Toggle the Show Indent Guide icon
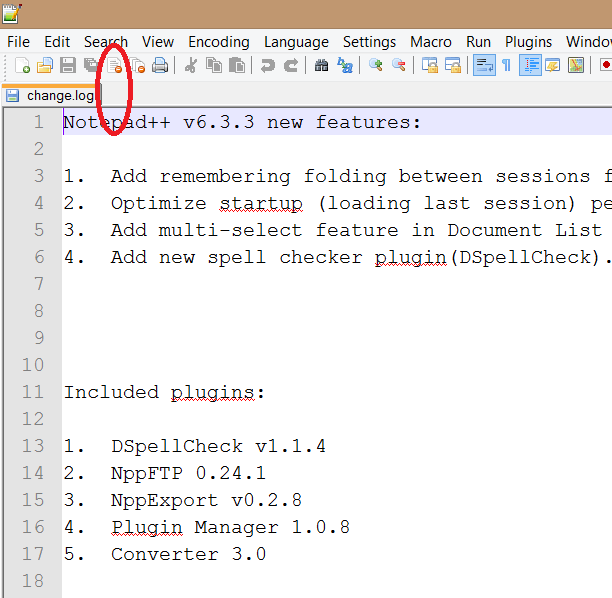Image resolution: width=612 pixels, height=598 pixels. coord(530,65)
